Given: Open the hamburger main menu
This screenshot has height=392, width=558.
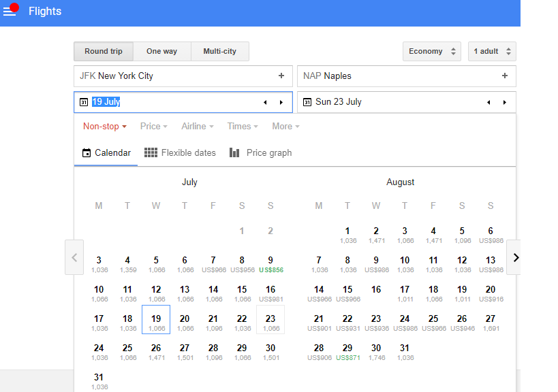Looking at the screenshot, I should click(9, 12).
